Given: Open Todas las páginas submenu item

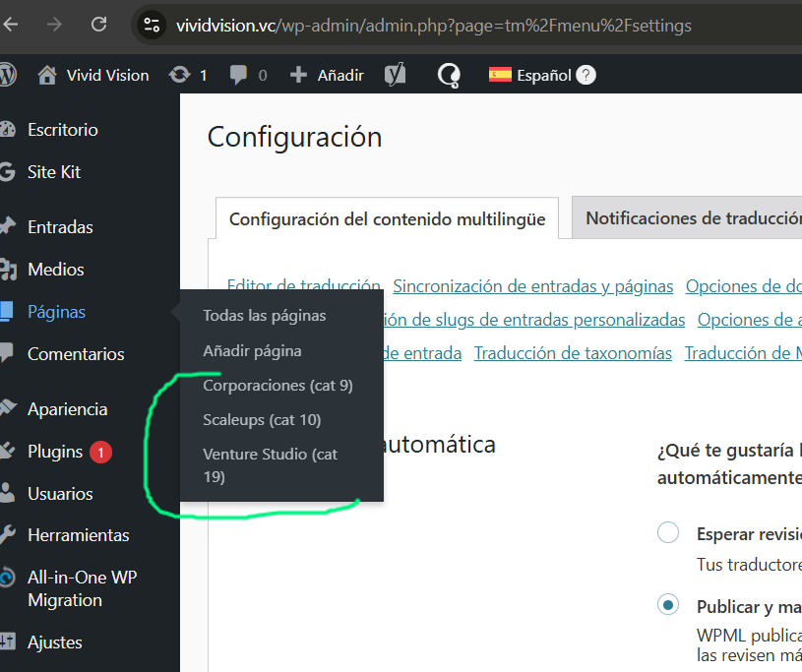Looking at the screenshot, I should [x=264, y=316].
